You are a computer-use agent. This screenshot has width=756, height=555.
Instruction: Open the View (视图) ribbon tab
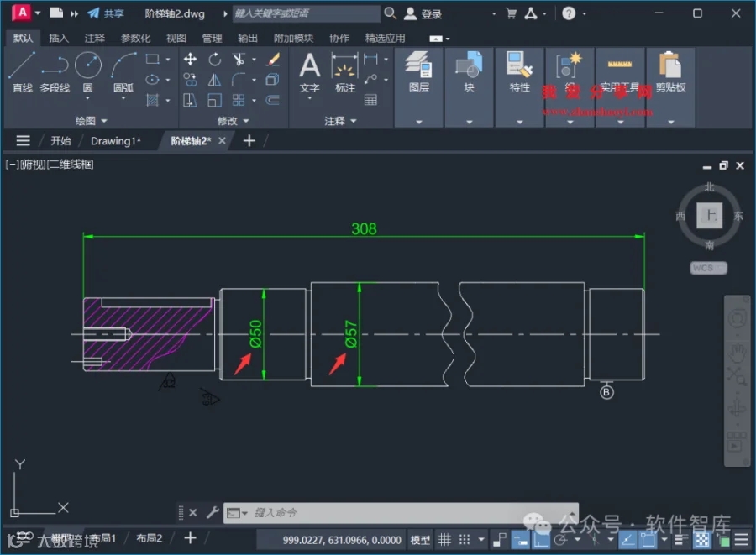pos(176,38)
